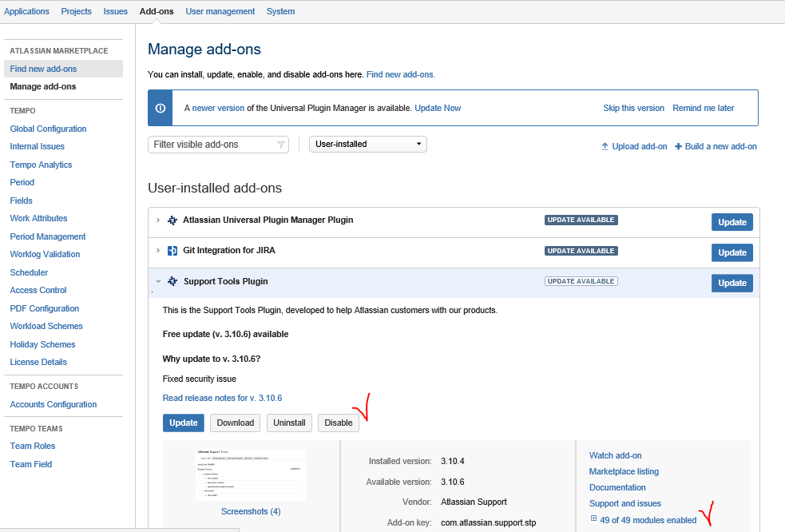The height and width of the screenshot is (532, 785).
Task: Open the Projects admin tab
Action: [76, 11]
